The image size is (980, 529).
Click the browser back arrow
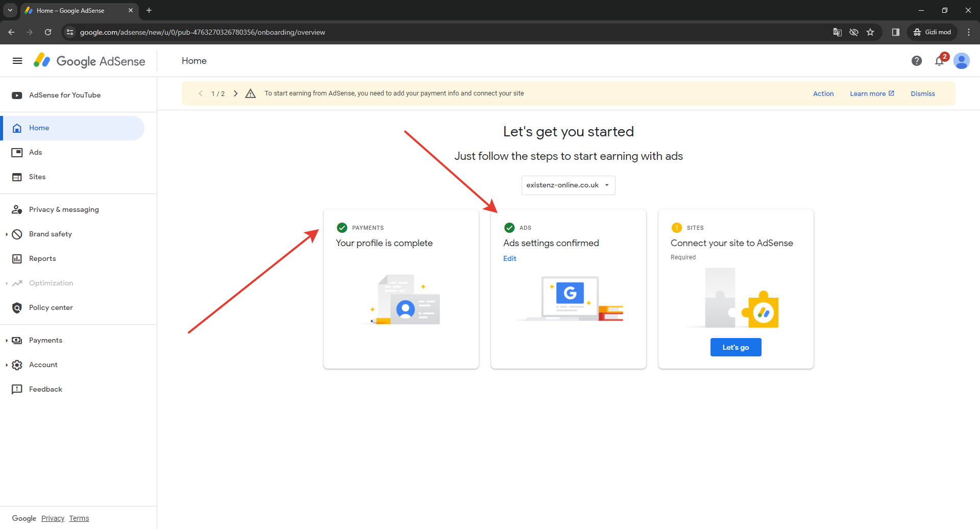pos(11,32)
